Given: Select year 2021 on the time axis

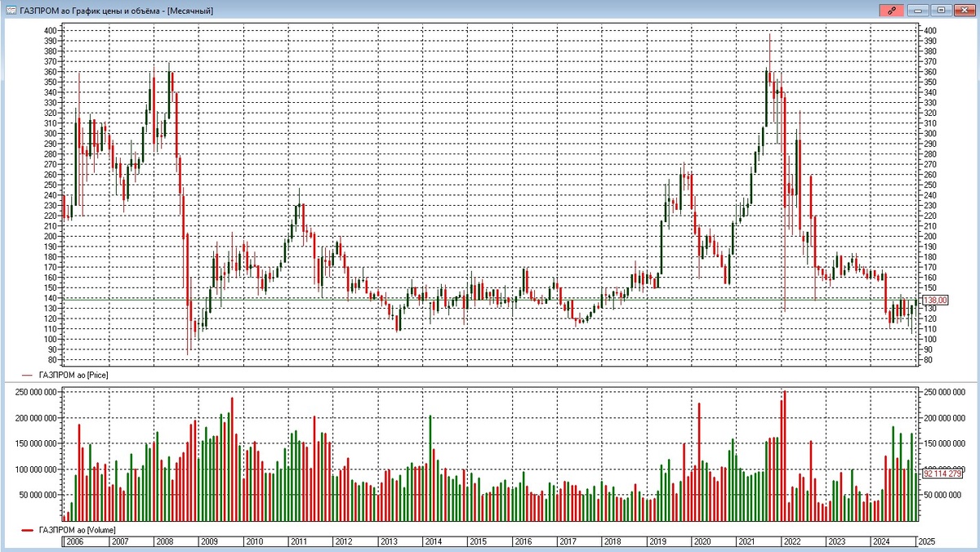Looking at the screenshot, I should (746, 541).
